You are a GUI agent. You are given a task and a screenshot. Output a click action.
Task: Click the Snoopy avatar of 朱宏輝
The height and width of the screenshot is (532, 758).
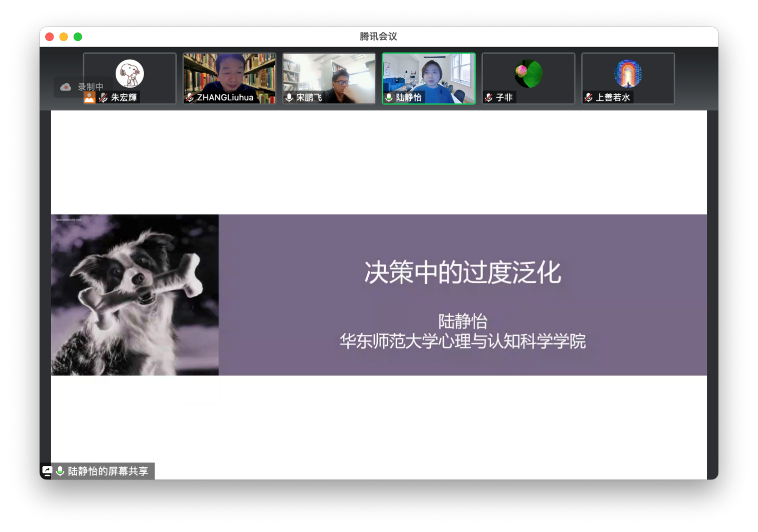tap(130, 73)
